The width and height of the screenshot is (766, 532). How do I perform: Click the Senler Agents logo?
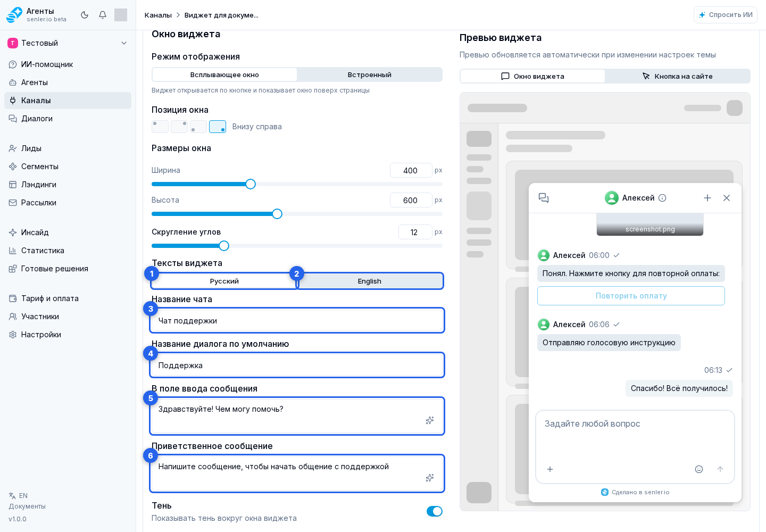(x=14, y=15)
